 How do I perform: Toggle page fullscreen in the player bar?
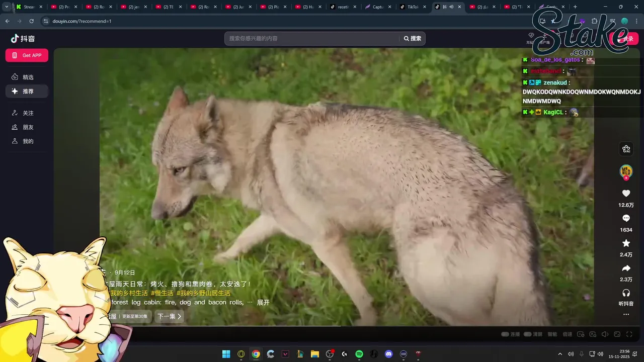tap(617, 334)
